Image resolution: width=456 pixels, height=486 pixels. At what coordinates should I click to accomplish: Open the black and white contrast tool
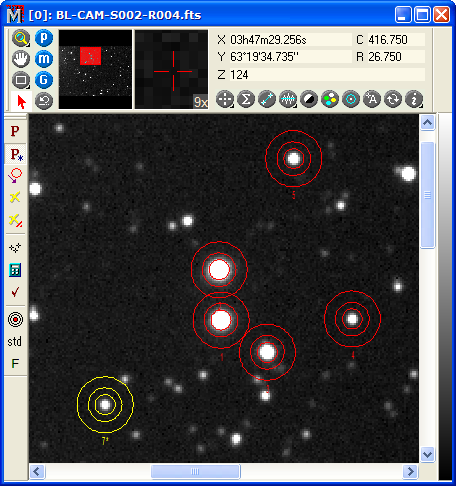[x=309, y=99]
